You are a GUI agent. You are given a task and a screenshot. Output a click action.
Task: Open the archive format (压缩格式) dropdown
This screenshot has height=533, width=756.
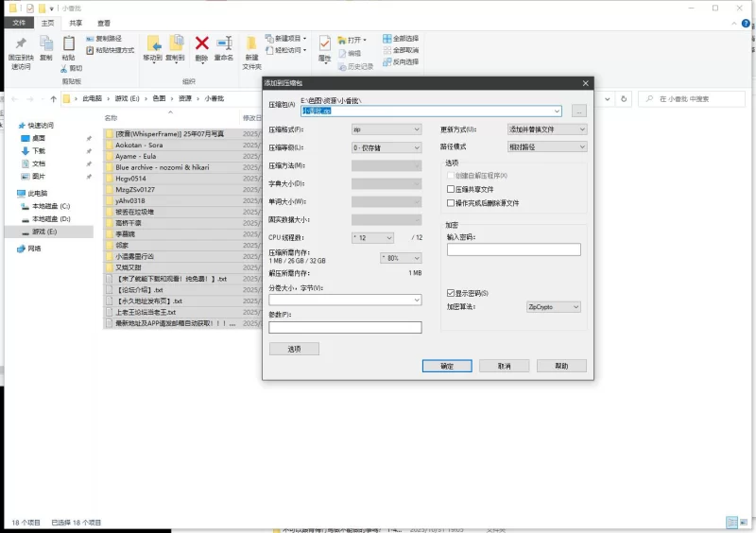[x=386, y=129]
